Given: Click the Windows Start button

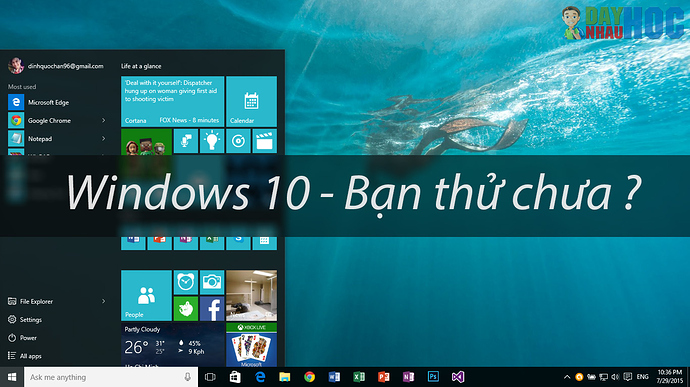Looking at the screenshot, I should pos(12,377).
